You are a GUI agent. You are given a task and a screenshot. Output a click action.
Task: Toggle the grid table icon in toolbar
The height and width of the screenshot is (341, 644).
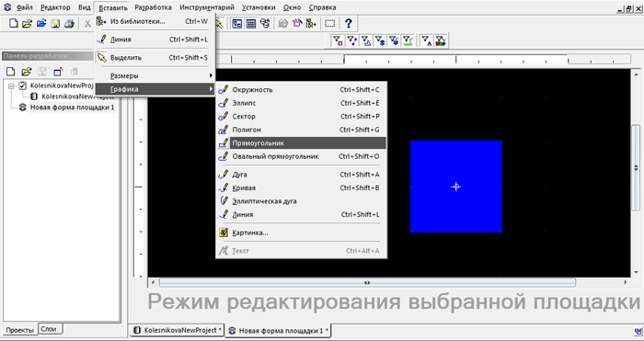tap(250, 23)
